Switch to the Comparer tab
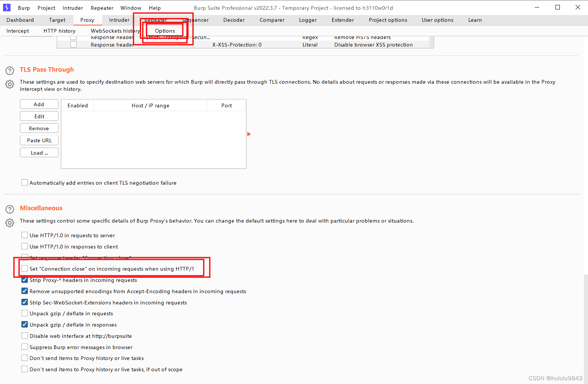 pyautogui.click(x=272, y=20)
